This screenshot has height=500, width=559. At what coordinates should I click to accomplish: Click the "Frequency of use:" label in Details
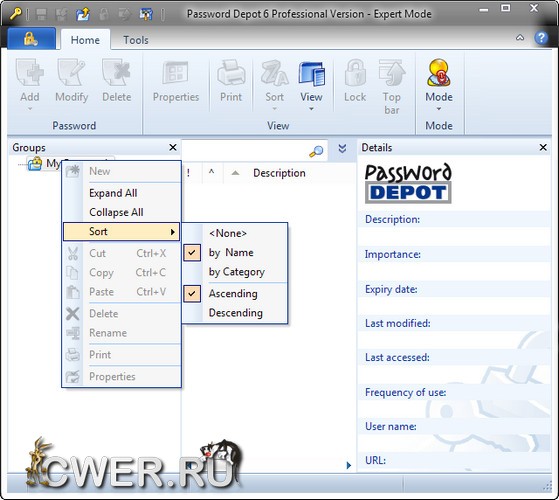pyautogui.click(x=405, y=392)
